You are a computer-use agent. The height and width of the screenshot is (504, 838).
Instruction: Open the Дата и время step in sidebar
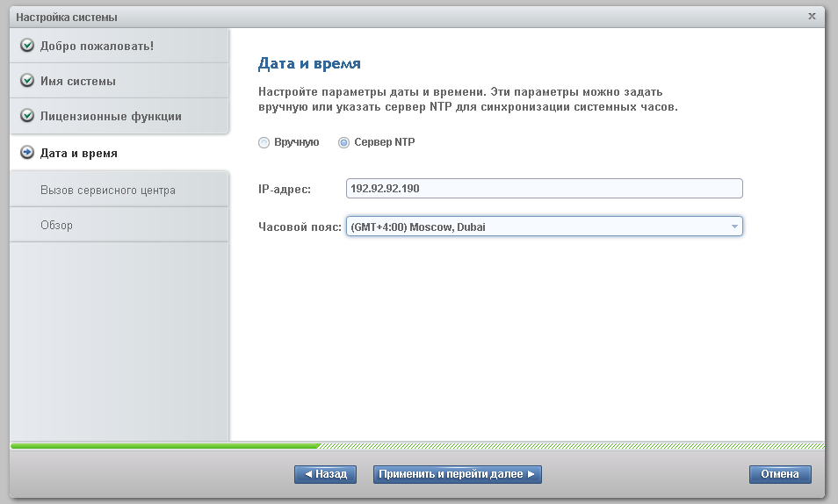[x=119, y=153]
